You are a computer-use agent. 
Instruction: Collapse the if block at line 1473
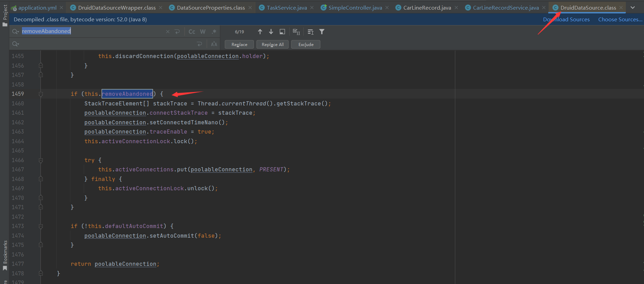41,226
